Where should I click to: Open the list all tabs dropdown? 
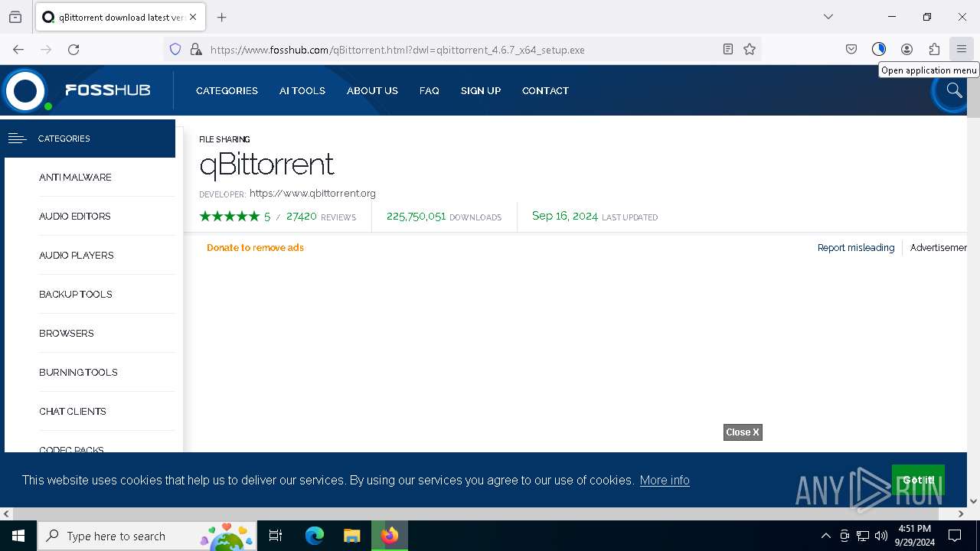[828, 17]
